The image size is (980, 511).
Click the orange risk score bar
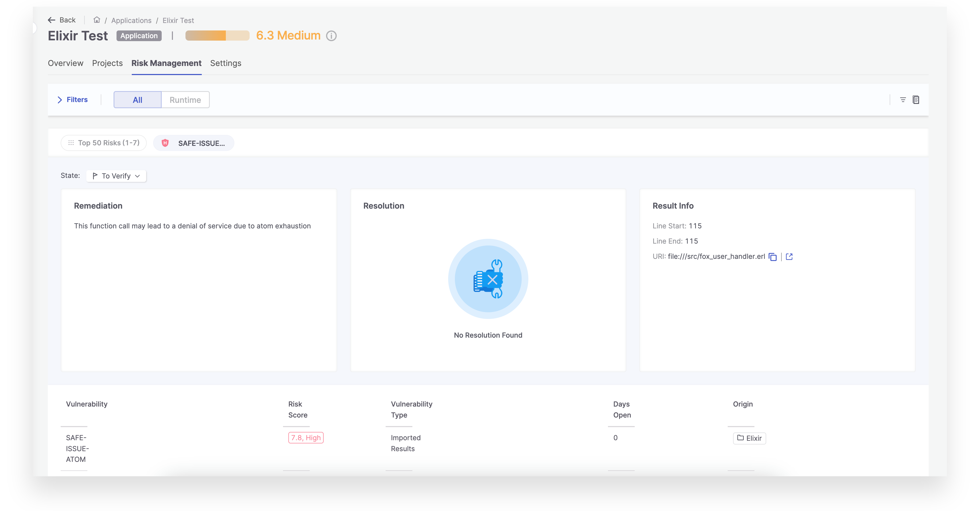tap(217, 36)
